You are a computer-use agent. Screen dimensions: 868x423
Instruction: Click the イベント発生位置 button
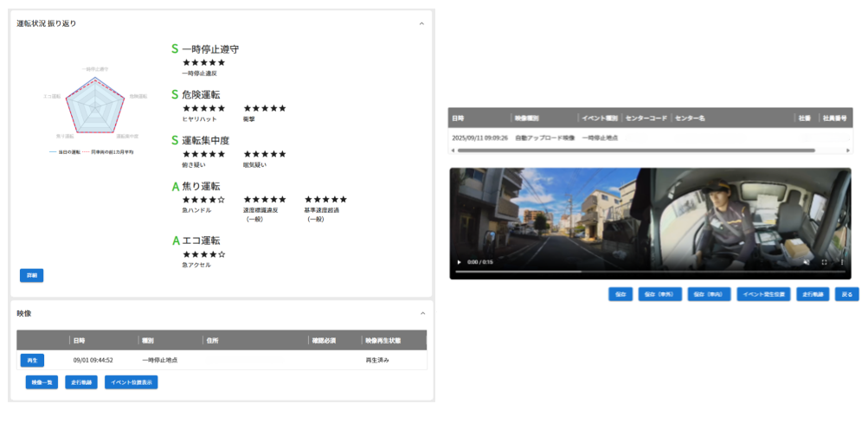762,294
